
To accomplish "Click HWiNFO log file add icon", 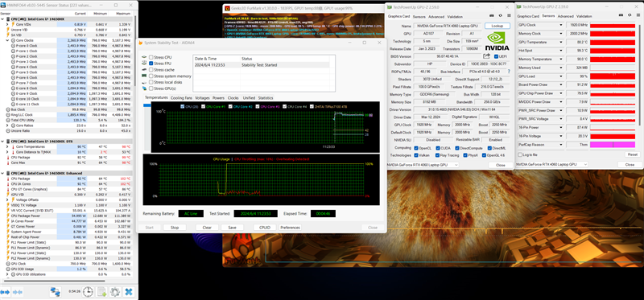I will coord(101,292).
